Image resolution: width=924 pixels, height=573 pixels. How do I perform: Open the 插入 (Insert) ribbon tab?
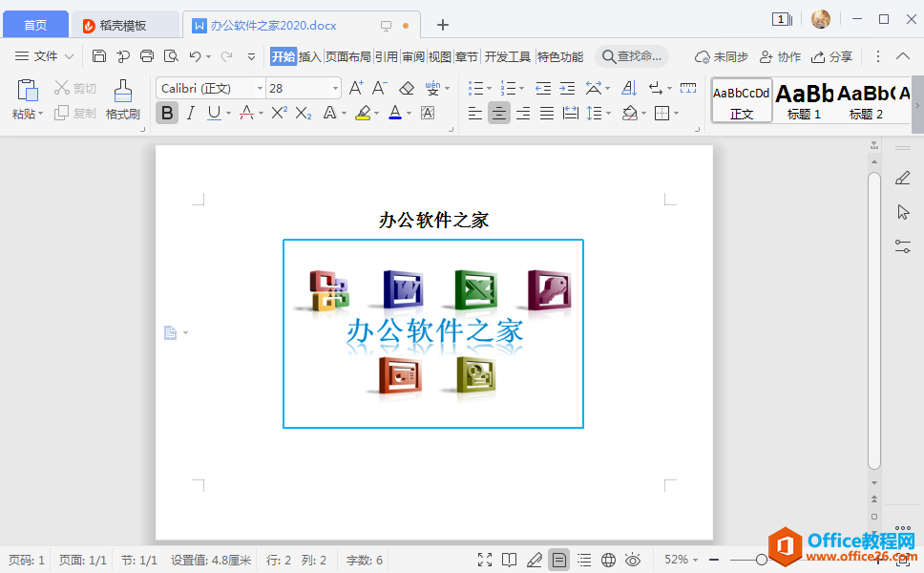[x=310, y=56]
